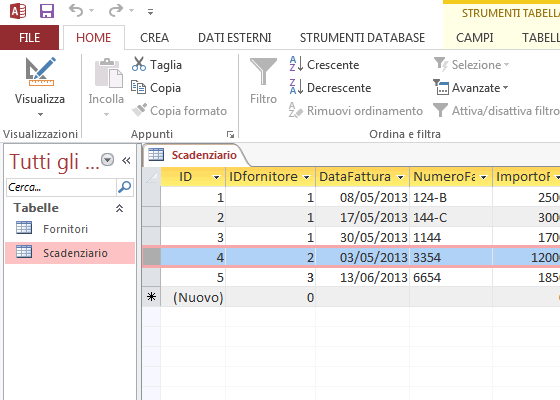Click the Undo arrow icon

(x=76, y=11)
